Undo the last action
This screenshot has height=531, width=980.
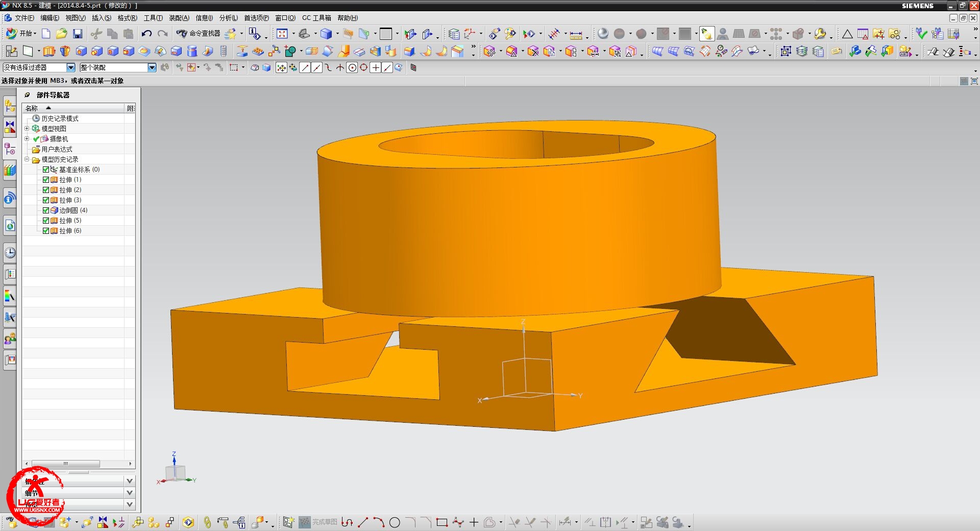(x=146, y=34)
